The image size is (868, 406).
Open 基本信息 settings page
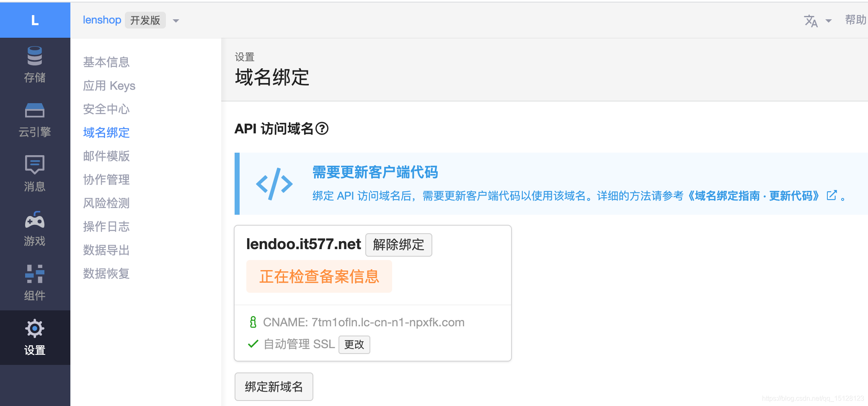pyautogui.click(x=106, y=62)
